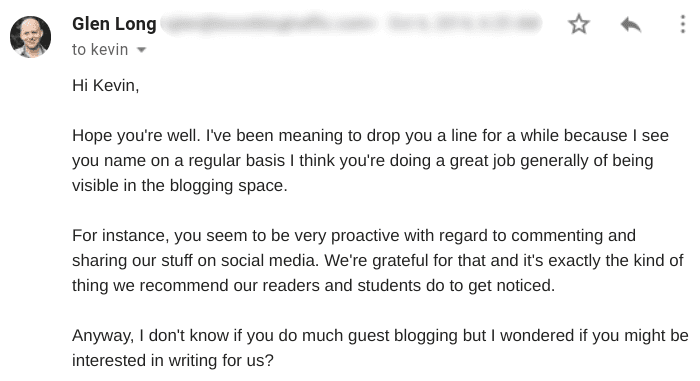This screenshot has width=700, height=381.
Task: Click the line starting 'Hope you're well'
Action: (x=371, y=135)
